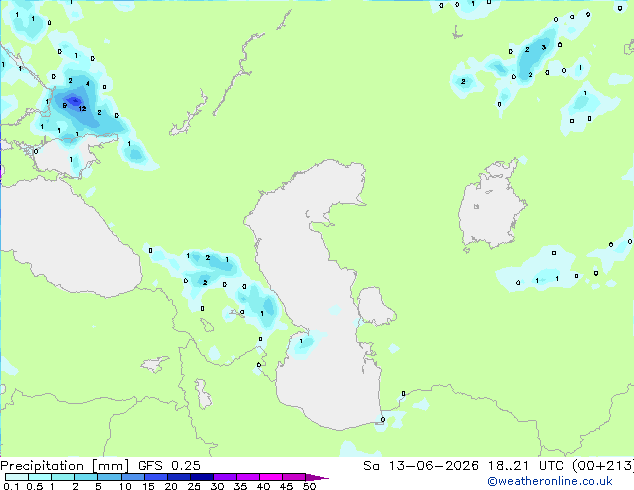Click the (00+213) forecast offset label
The width and height of the screenshot is (634, 490).
603,466
